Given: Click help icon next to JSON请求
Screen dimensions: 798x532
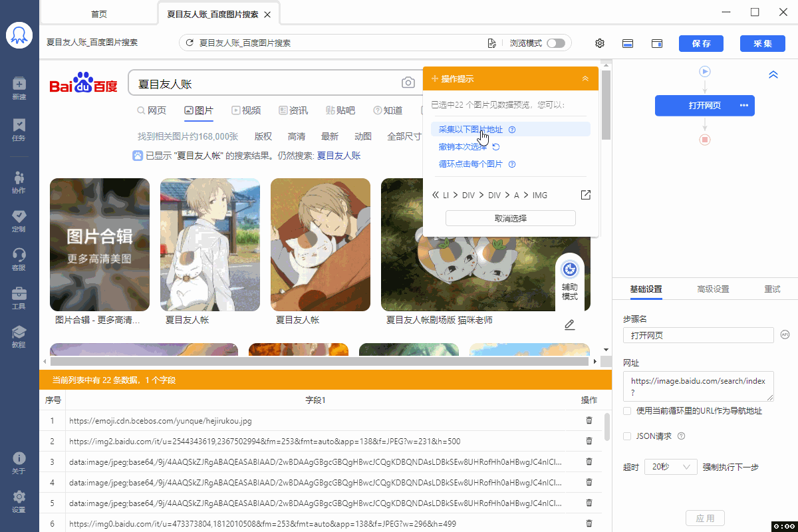Looking at the screenshot, I should click(681, 436).
